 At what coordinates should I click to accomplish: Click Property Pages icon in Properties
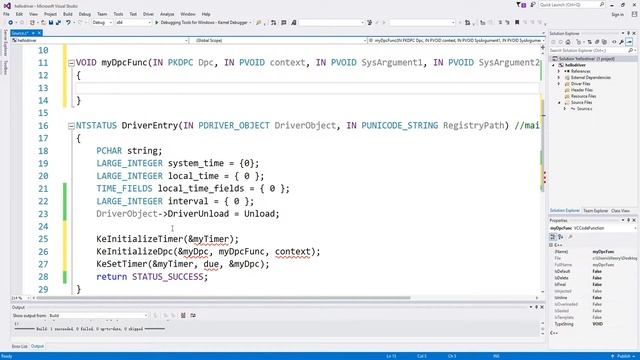[x=570, y=237]
